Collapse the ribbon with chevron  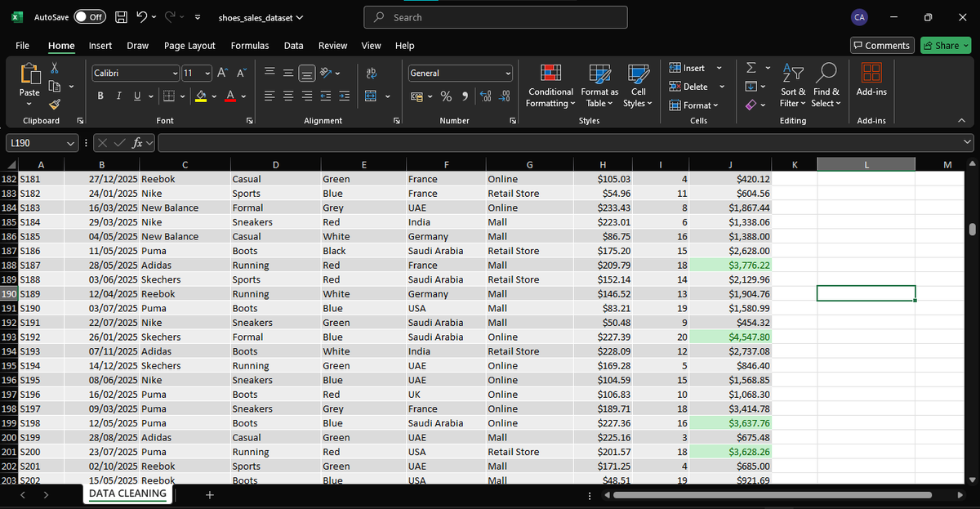point(961,120)
